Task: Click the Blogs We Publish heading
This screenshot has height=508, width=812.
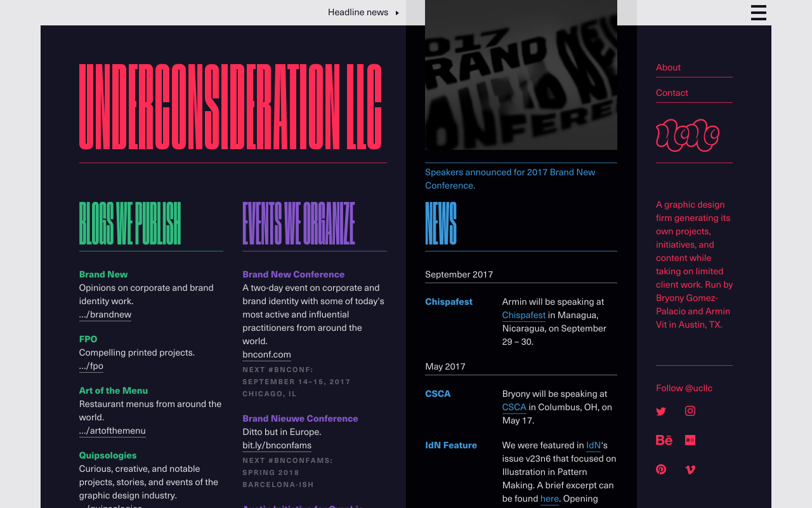Action: [130, 224]
